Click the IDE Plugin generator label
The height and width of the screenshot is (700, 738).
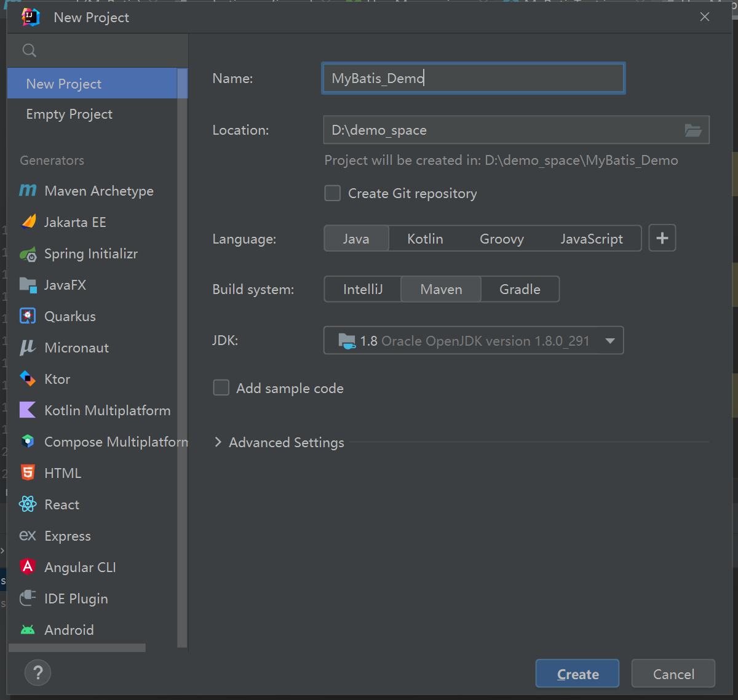point(76,599)
